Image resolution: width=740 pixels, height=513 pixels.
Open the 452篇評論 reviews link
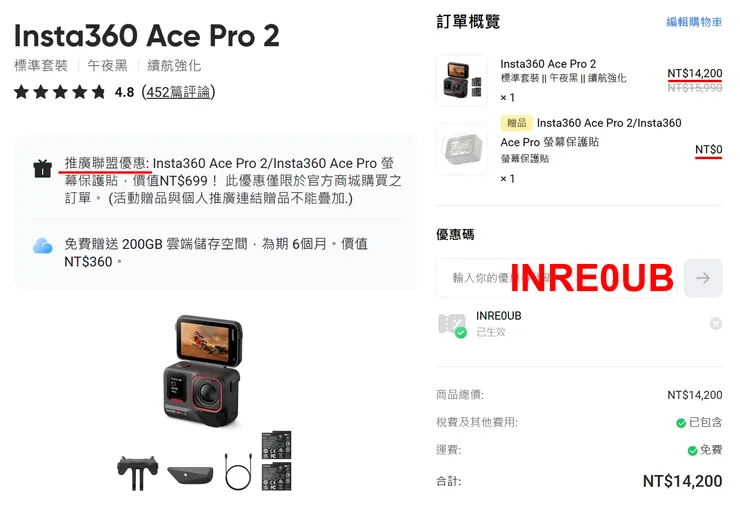point(178,92)
